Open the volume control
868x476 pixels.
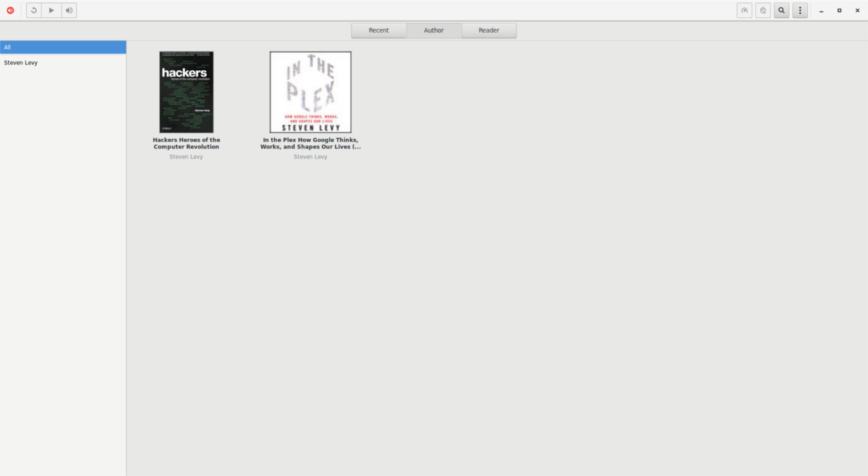[x=69, y=10]
